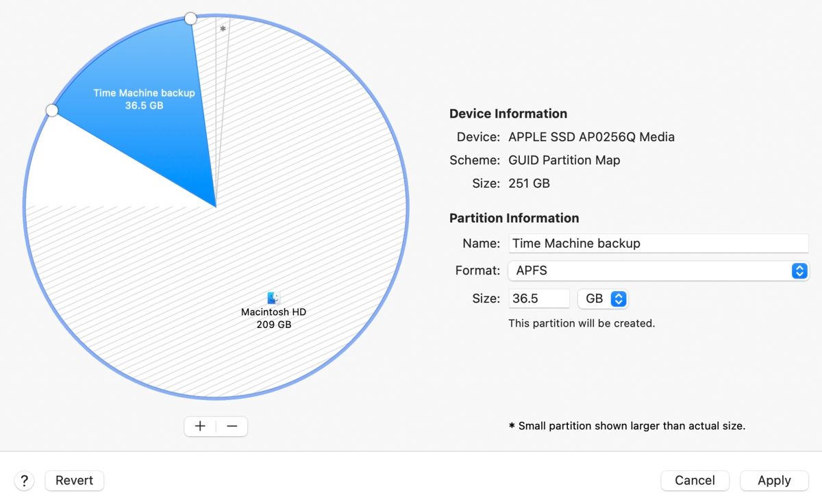Viewport: 822px width, 504px height.
Task: Remove a partition using the minus button
Action: point(232,426)
